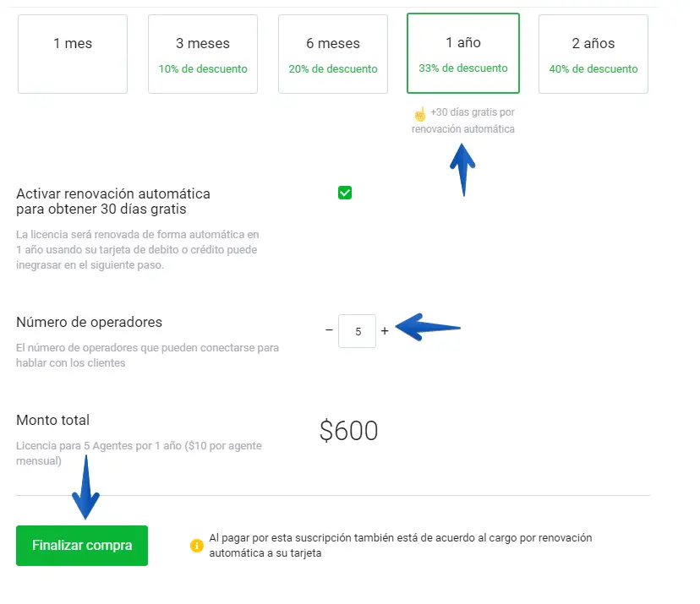This screenshot has width=700, height=604.
Task: Click the $600 total amount
Action: tap(349, 432)
